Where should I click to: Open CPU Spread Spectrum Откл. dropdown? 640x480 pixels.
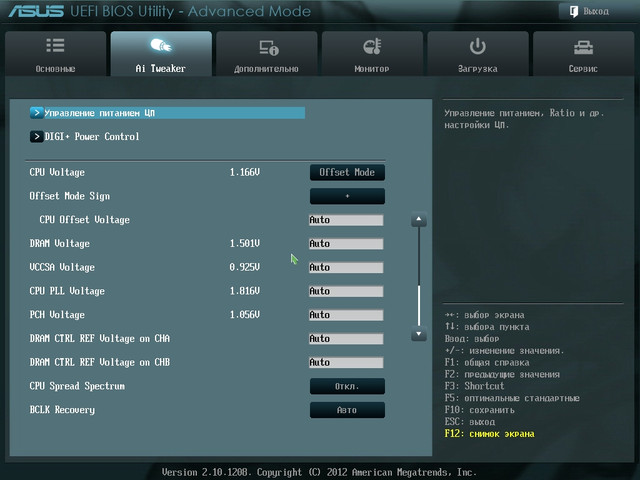click(x=347, y=386)
